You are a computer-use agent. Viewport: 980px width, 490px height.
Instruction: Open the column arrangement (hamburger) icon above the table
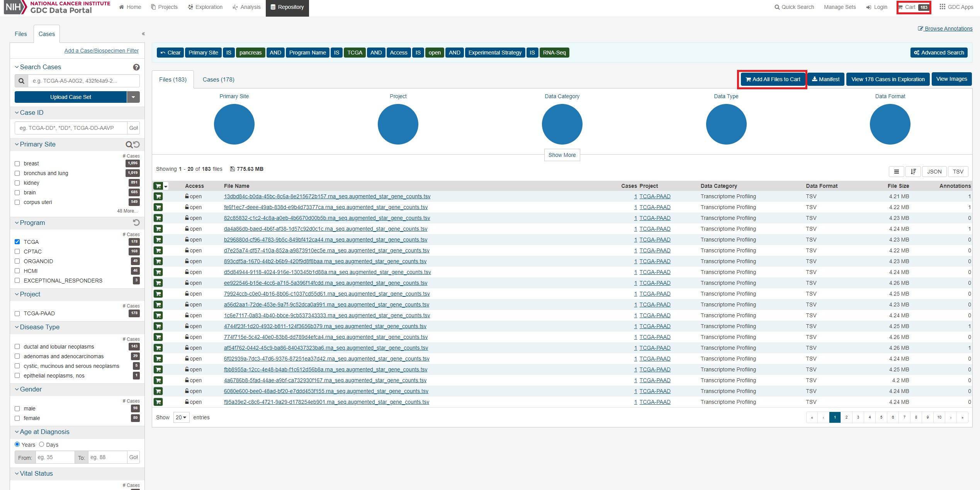[896, 172]
